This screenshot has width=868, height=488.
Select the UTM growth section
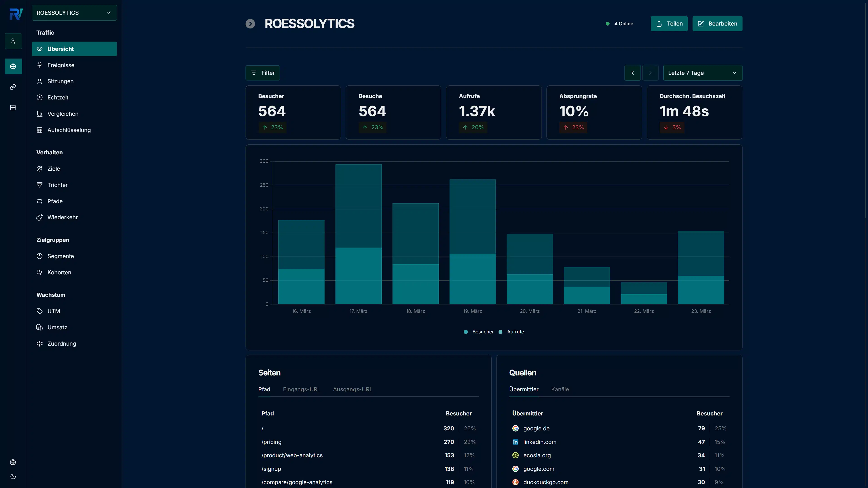[x=53, y=311]
